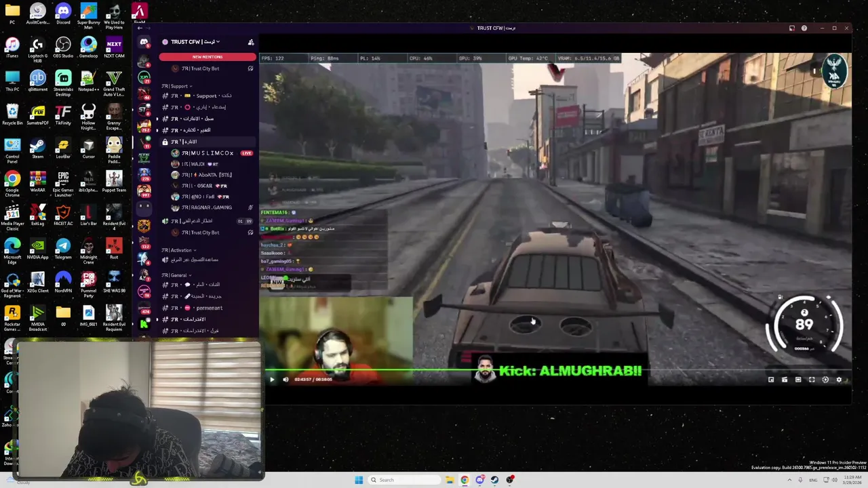Open Rockstar Games desktop icon
This screenshot has height=488, width=868.
(x=12, y=317)
